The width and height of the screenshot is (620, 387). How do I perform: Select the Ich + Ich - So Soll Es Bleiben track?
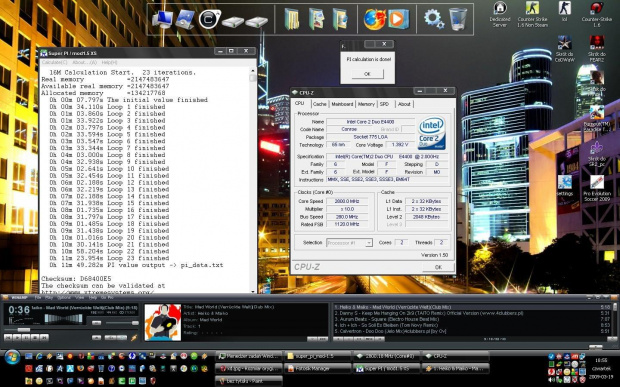tap(473, 325)
